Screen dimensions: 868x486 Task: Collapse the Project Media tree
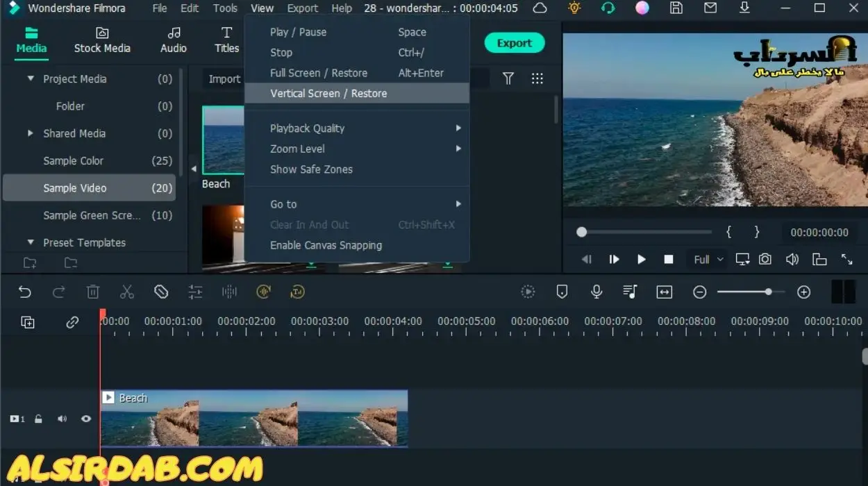(x=31, y=78)
